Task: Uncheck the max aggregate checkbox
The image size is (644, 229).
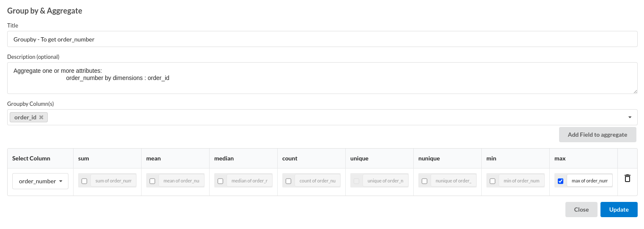Action: tap(561, 181)
